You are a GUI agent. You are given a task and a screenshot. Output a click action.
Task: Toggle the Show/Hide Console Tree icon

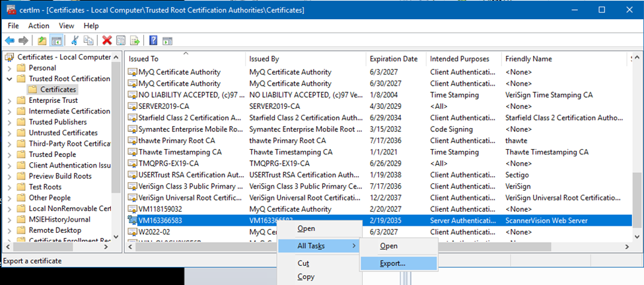click(x=57, y=41)
